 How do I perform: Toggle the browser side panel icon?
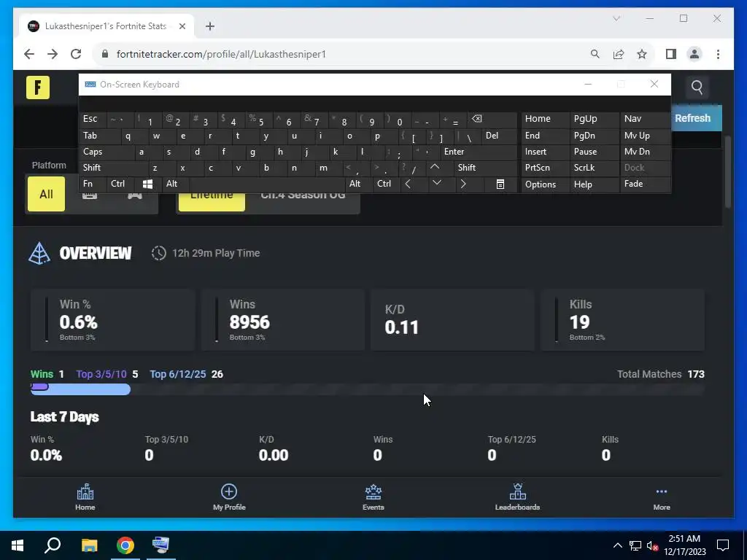(x=671, y=54)
